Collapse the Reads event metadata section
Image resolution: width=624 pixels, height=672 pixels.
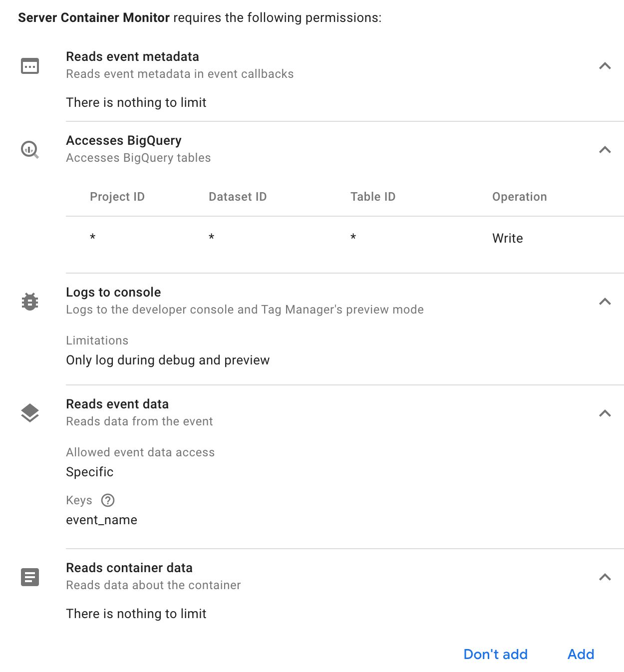[605, 66]
